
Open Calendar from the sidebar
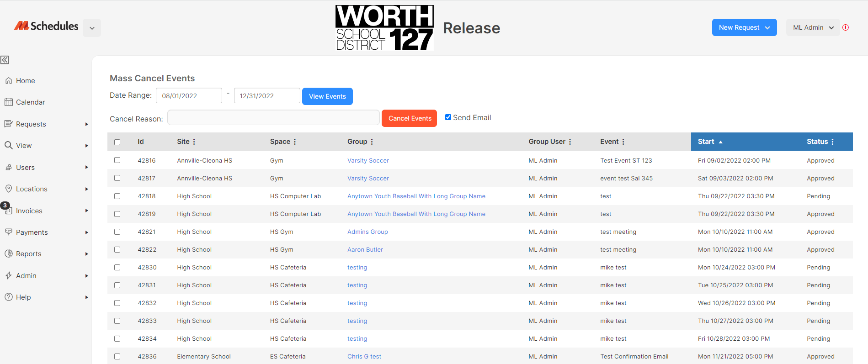point(31,102)
